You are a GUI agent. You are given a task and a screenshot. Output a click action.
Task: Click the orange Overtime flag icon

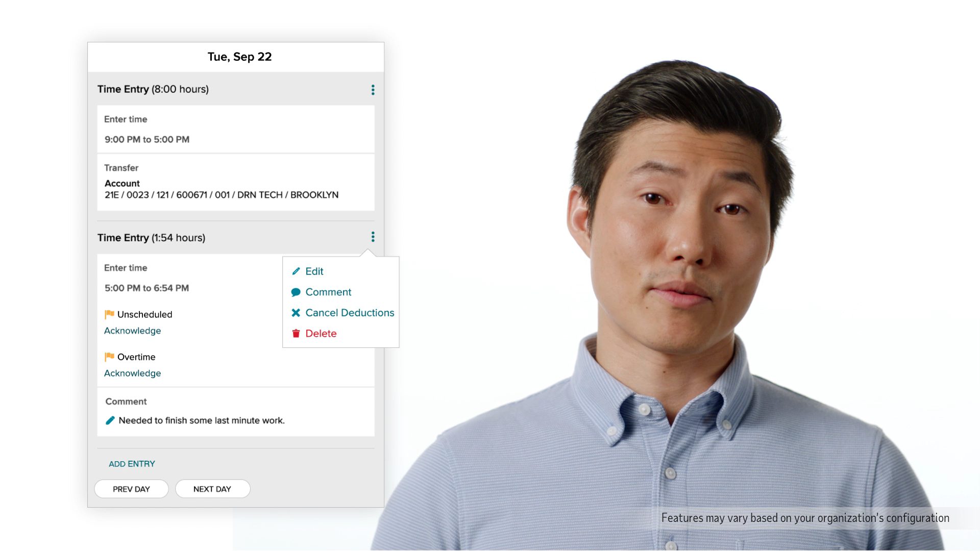point(109,357)
